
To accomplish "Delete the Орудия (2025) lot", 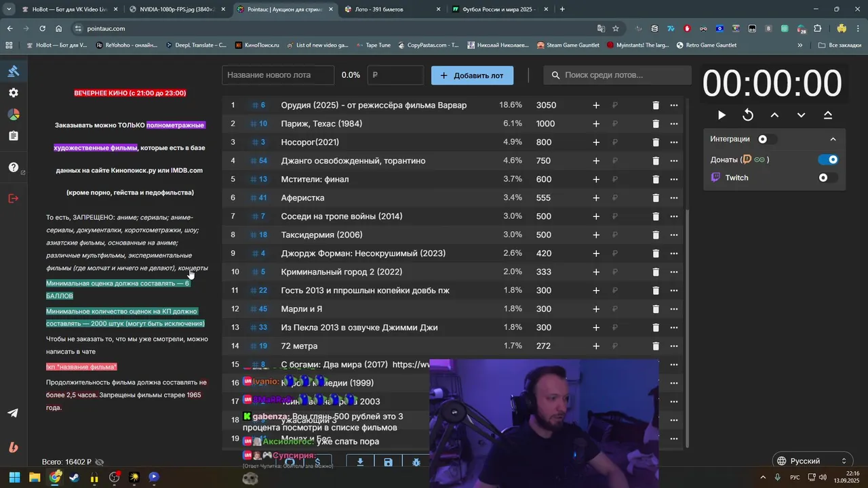I will 656,105.
